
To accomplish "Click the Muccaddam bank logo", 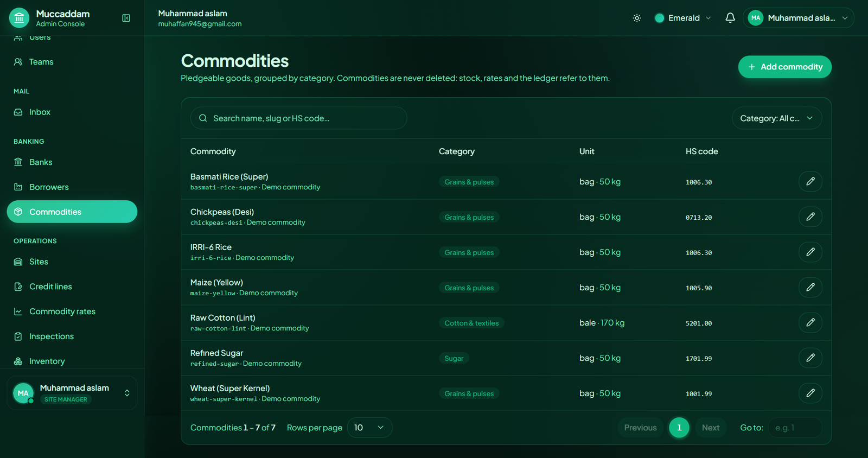I will (20, 18).
